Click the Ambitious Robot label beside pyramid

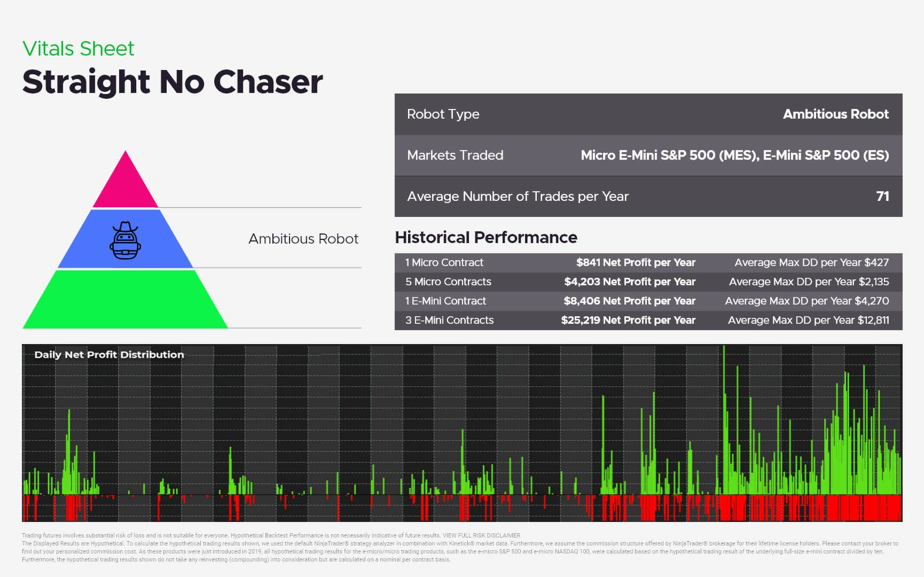tap(303, 239)
